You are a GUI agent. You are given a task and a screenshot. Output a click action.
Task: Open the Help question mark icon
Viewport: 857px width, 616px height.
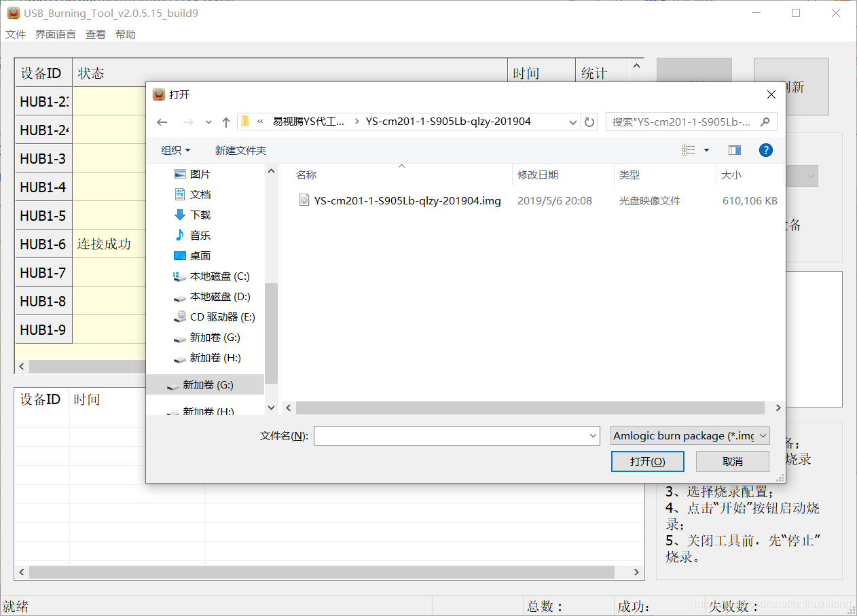tap(765, 150)
